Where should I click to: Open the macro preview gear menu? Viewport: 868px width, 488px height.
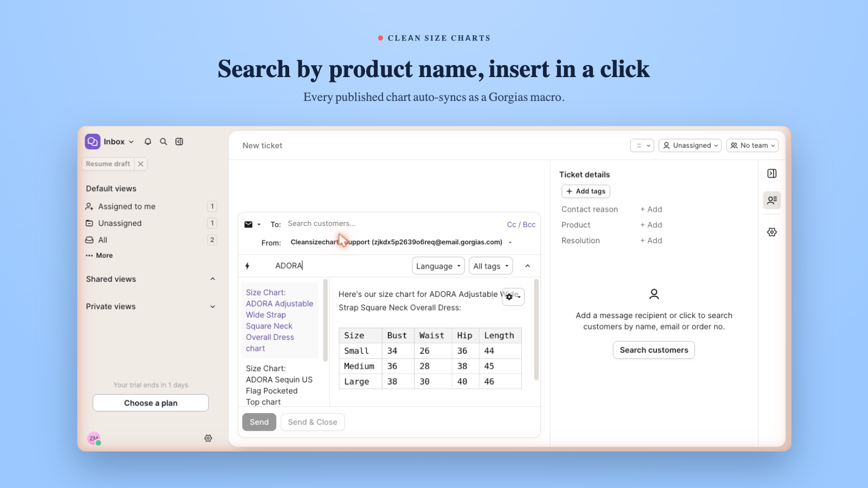tap(513, 297)
